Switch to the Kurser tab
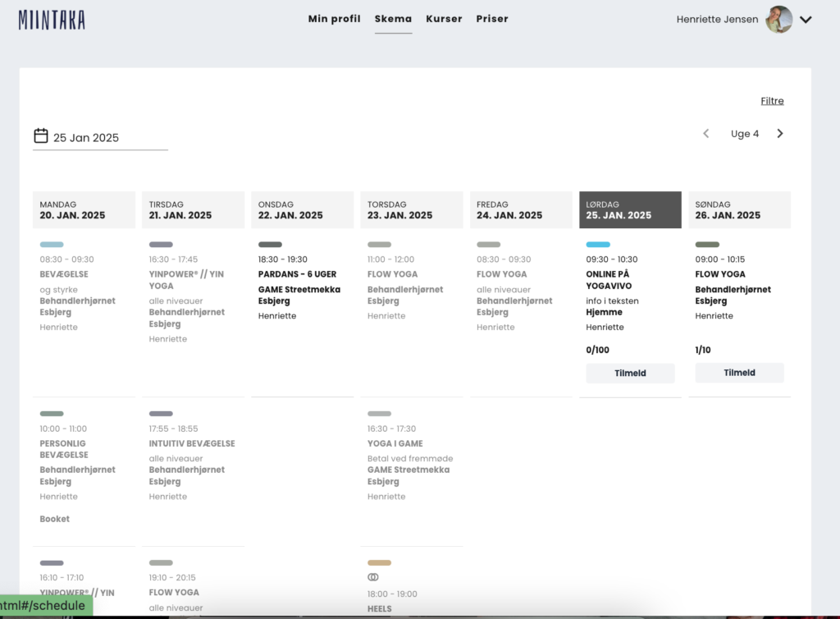Image resolution: width=840 pixels, height=619 pixels. (444, 19)
